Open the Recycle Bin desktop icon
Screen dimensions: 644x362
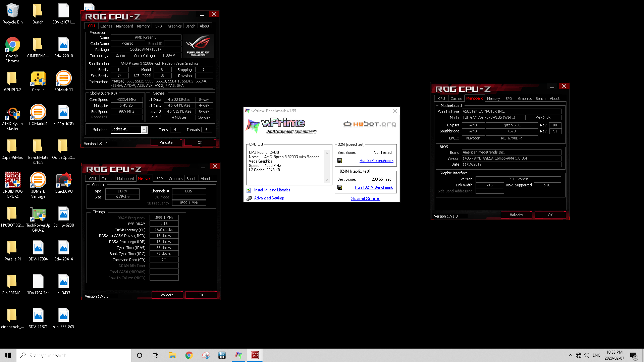click(x=13, y=14)
